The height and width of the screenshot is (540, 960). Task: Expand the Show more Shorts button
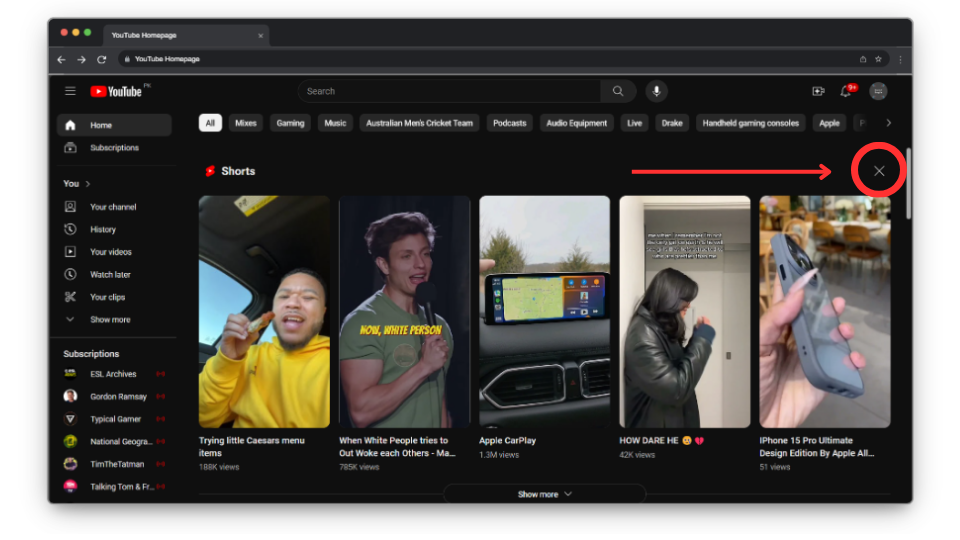pos(544,494)
